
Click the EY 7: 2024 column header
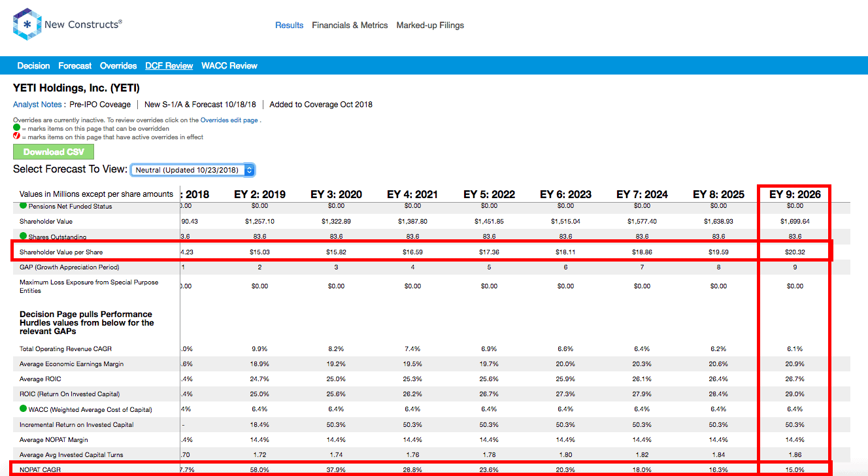(x=642, y=194)
